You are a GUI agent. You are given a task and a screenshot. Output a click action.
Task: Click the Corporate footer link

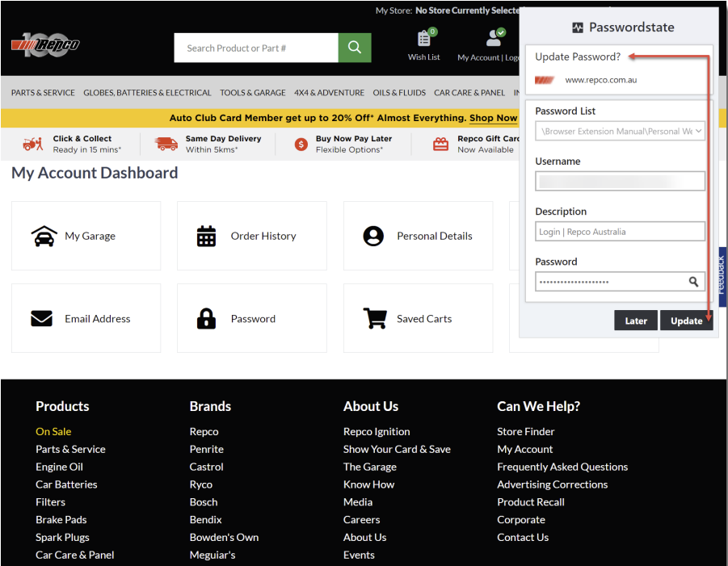[x=521, y=520]
